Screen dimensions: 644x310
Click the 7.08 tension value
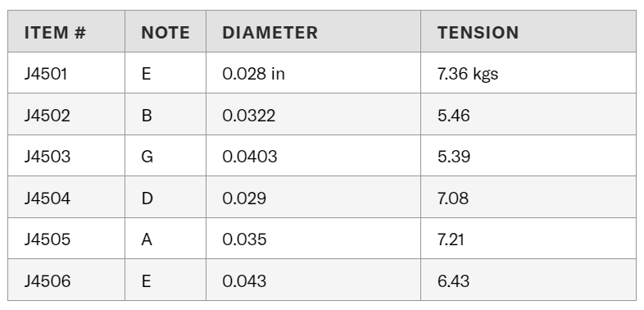[453, 198]
